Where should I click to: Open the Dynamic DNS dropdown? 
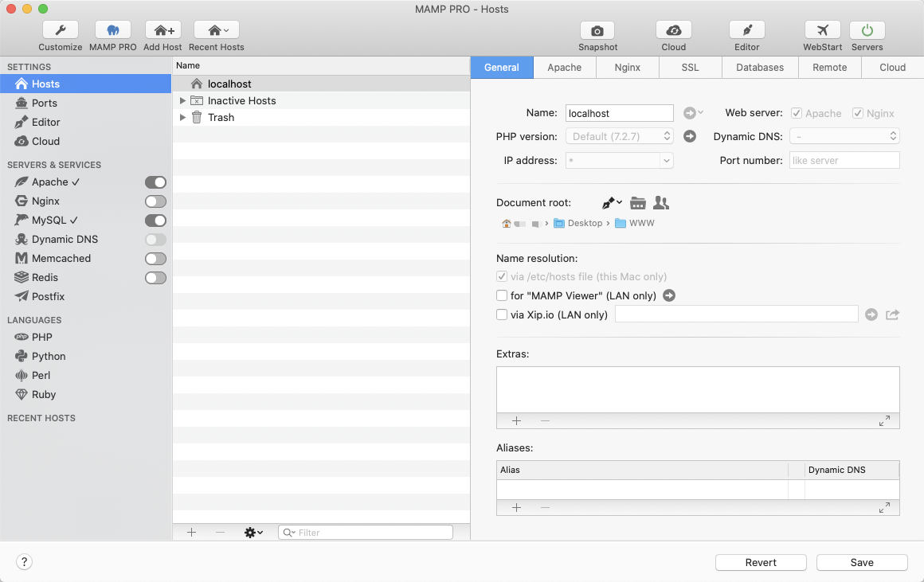[844, 136]
